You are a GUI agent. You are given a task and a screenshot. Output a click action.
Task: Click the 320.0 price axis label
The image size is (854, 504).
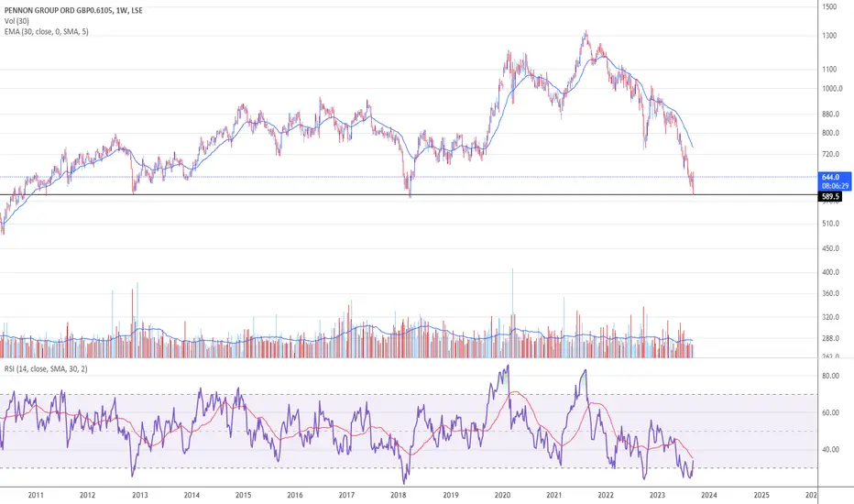pyautogui.click(x=830, y=317)
